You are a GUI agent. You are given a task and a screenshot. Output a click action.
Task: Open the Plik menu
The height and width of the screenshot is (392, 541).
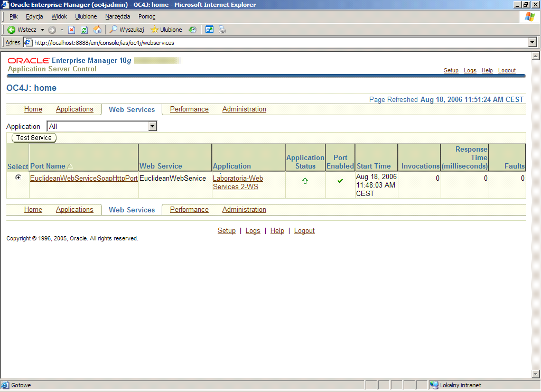point(13,16)
